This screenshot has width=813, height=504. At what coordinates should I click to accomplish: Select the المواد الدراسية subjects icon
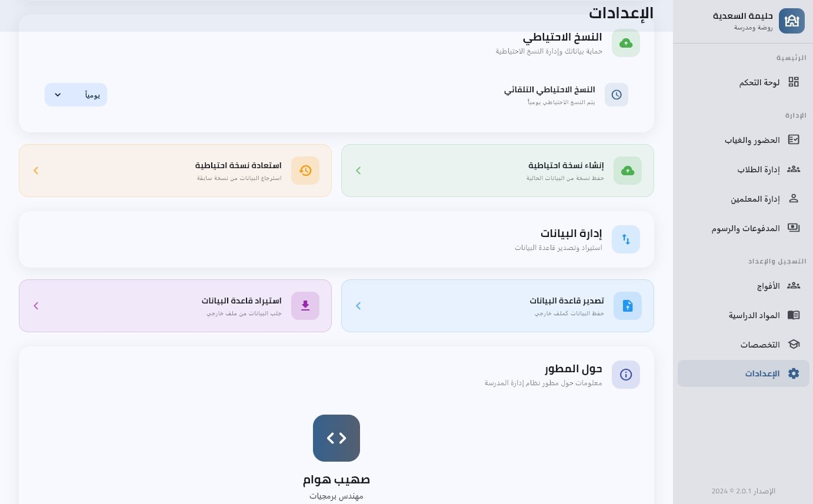tap(794, 315)
